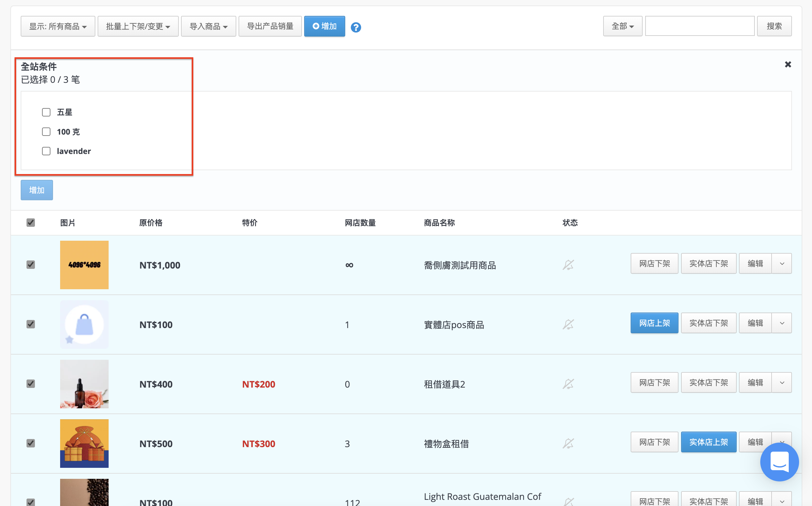Viewport: 812px width, 506px height.
Task: Click the red sale price NT$200
Action: (x=258, y=384)
